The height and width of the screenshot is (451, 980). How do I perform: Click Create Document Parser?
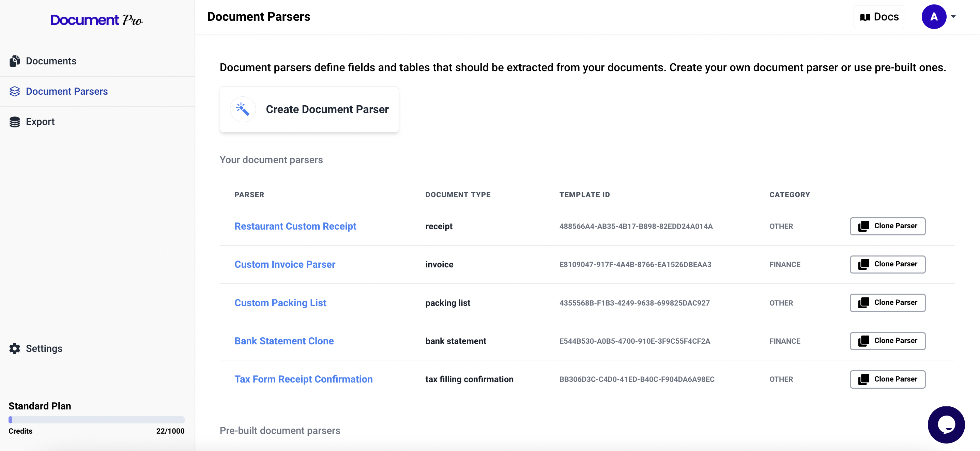(327, 109)
